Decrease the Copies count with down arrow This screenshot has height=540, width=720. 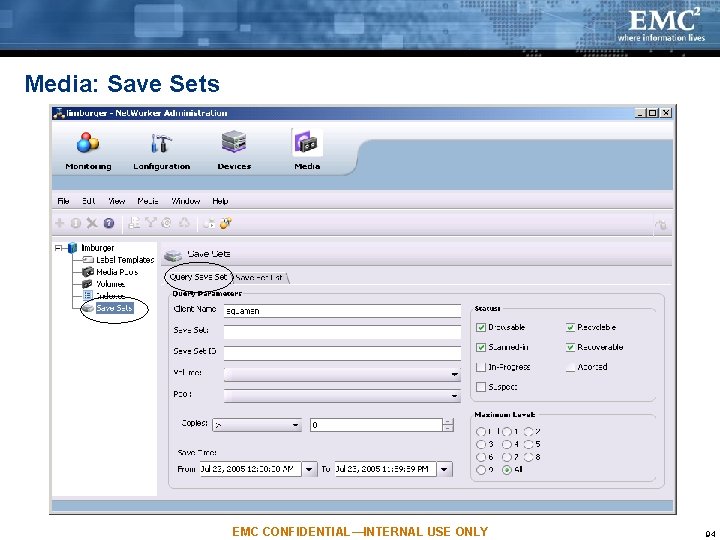point(448,428)
